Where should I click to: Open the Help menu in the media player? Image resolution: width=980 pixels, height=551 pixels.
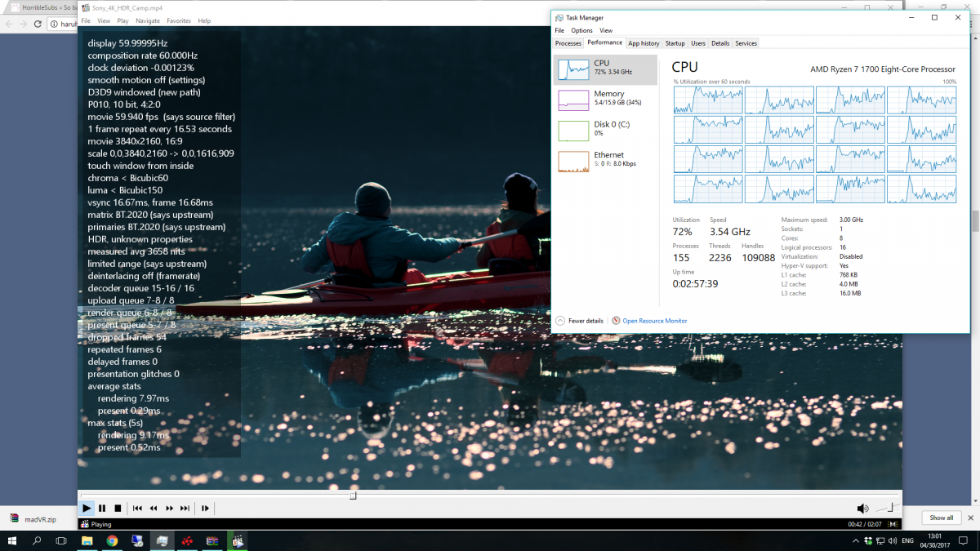point(204,21)
